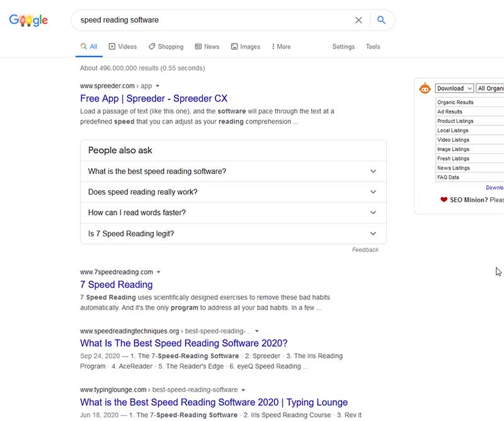The width and height of the screenshot is (504, 421).
Task: Click the Google holiday logo
Action: click(28, 20)
